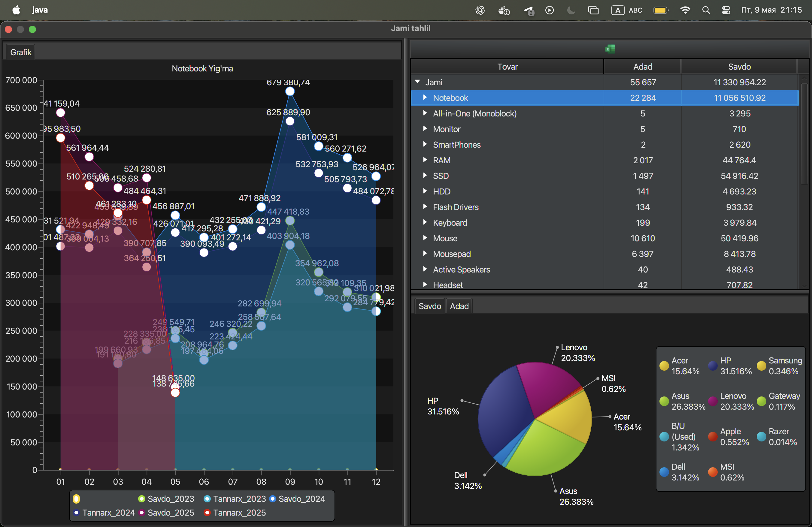Expand the Monitor row
812x527 pixels.
(x=425, y=129)
